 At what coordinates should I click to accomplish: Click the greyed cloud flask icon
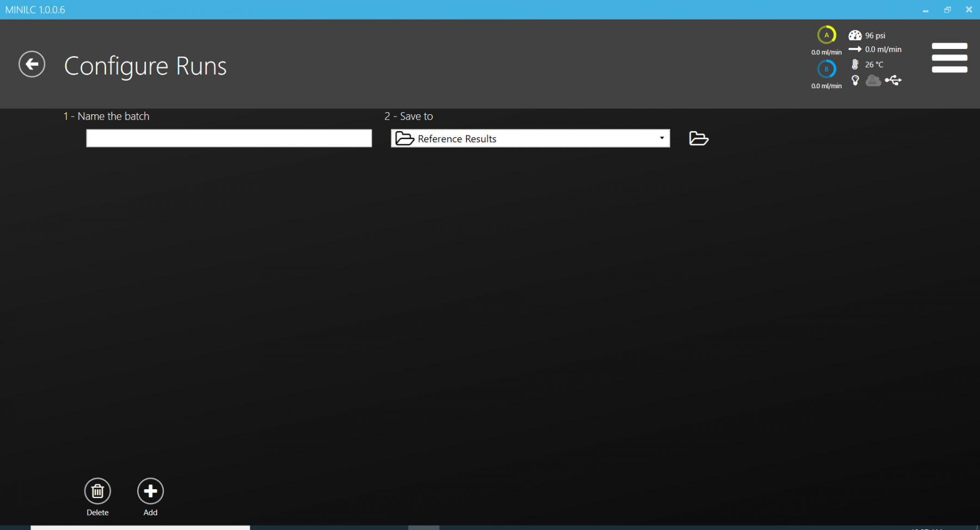[x=873, y=81]
